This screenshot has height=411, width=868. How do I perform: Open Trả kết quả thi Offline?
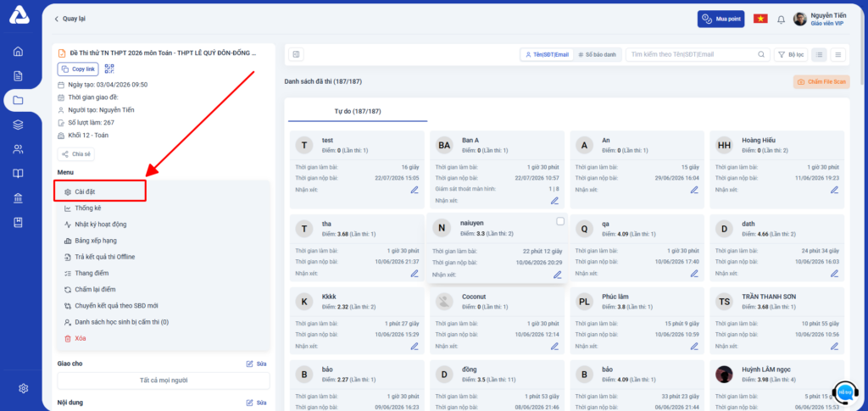coord(105,257)
